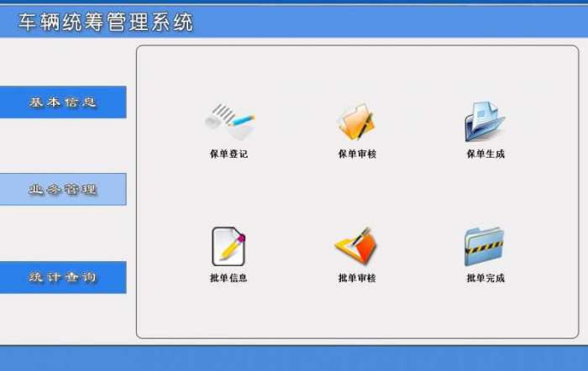Screen dimensions: 588x371
Task: Select the 业务管理 sidebar menu
Action: point(63,189)
